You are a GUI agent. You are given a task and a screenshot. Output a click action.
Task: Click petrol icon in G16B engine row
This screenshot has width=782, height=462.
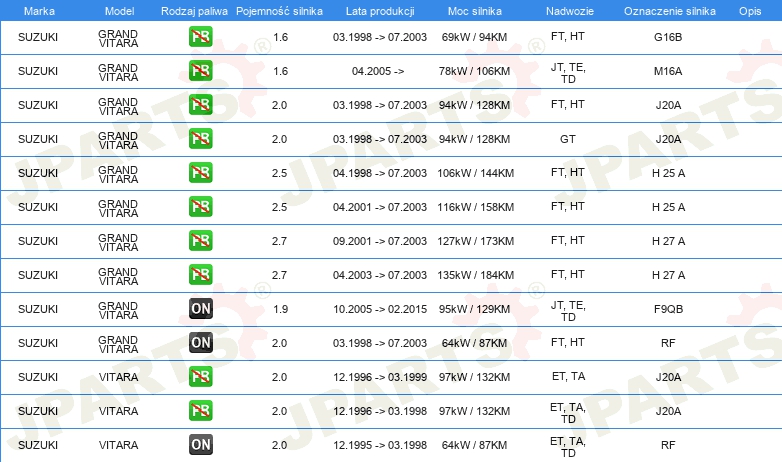tap(200, 37)
